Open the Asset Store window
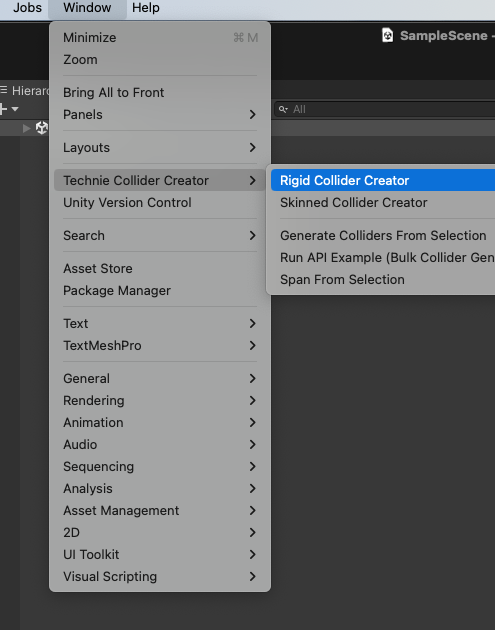Screen dimensions: 495x630 click(x=160, y=268)
